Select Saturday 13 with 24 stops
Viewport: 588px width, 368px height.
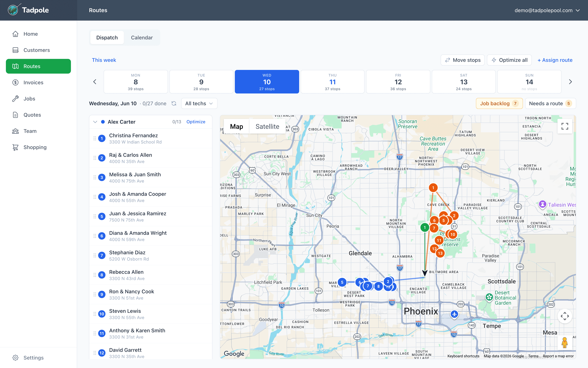464,82
